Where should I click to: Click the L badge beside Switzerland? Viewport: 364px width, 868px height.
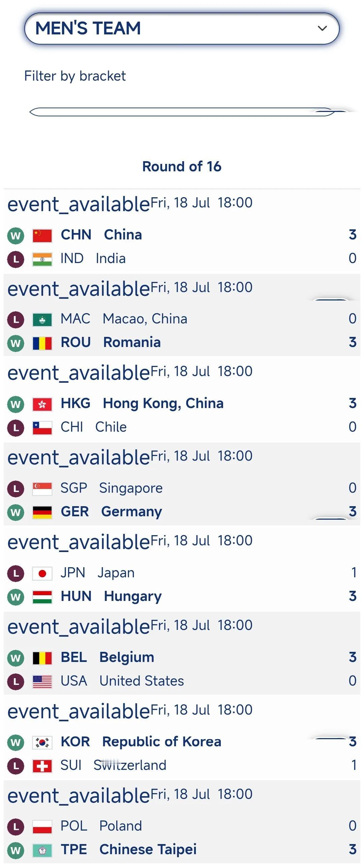[x=16, y=766]
